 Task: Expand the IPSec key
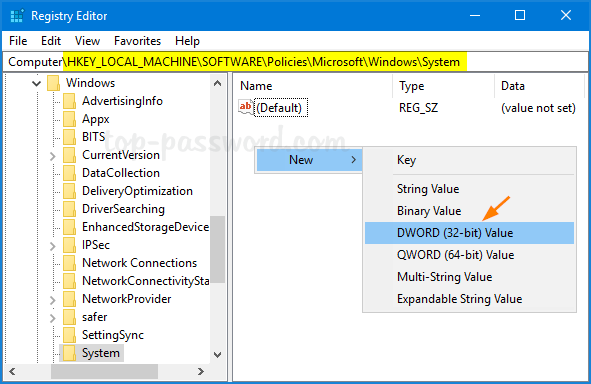(x=53, y=246)
